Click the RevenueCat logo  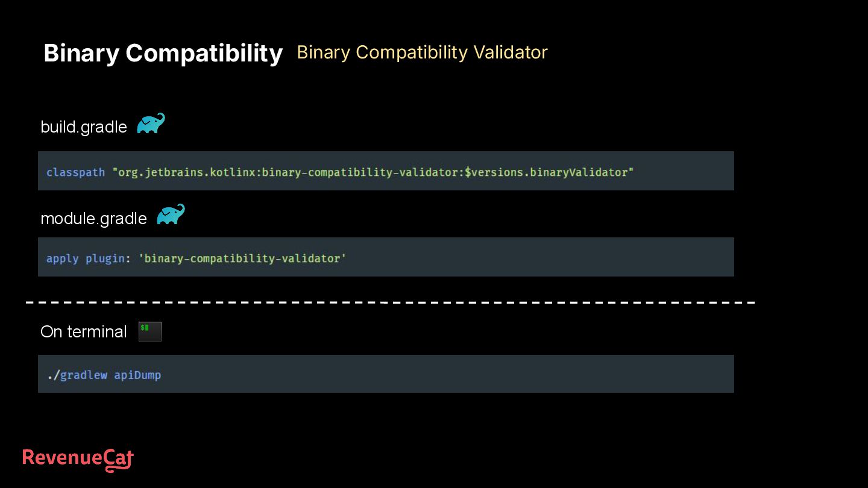78,460
